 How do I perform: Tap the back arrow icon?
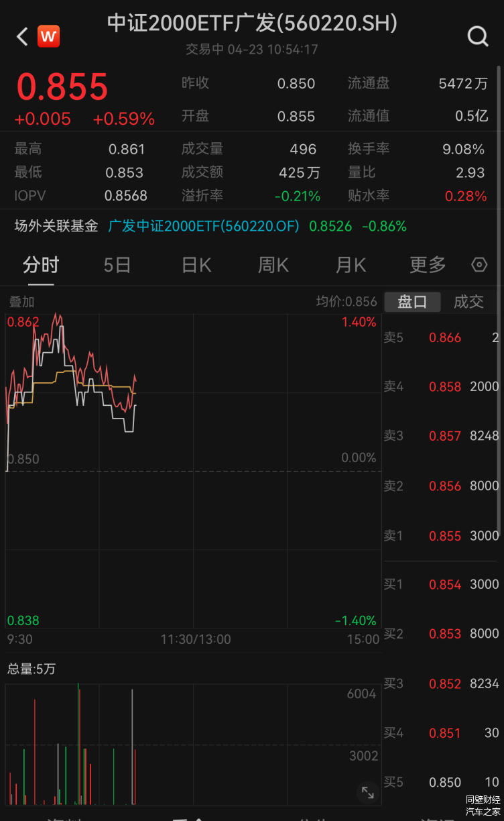pos(22,36)
